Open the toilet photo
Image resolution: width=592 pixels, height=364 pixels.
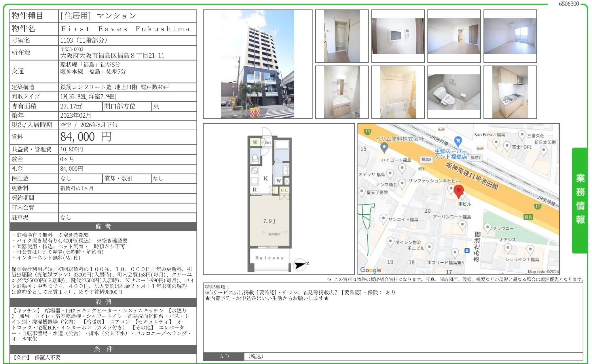(454, 92)
